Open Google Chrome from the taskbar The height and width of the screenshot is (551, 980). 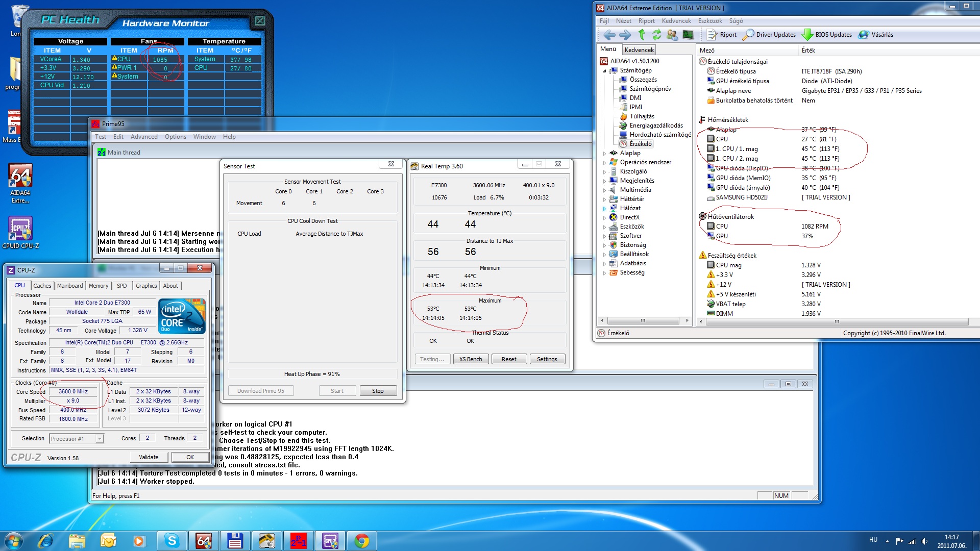point(362,541)
